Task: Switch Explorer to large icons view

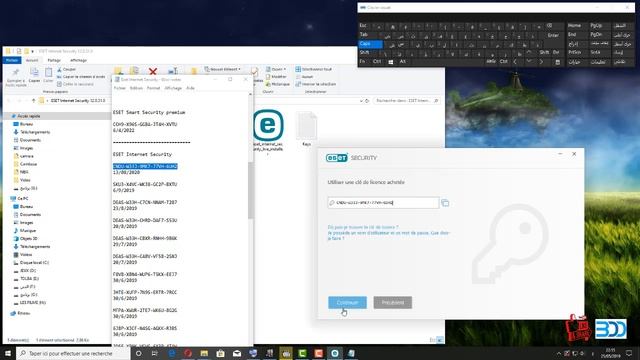Action: [440, 340]
